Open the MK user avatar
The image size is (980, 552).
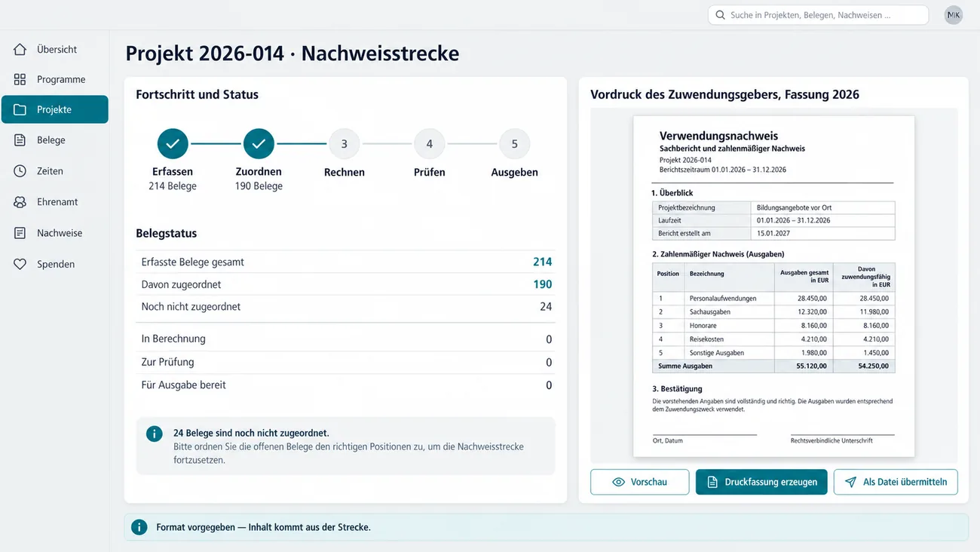[x=954, y=15]
